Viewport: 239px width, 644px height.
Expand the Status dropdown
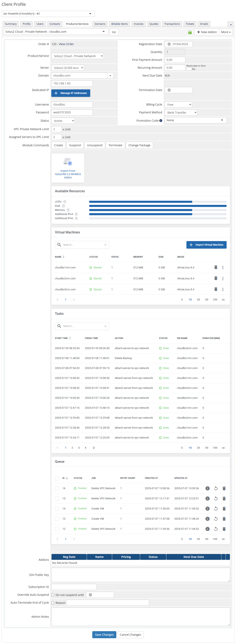tap(63, 121)
